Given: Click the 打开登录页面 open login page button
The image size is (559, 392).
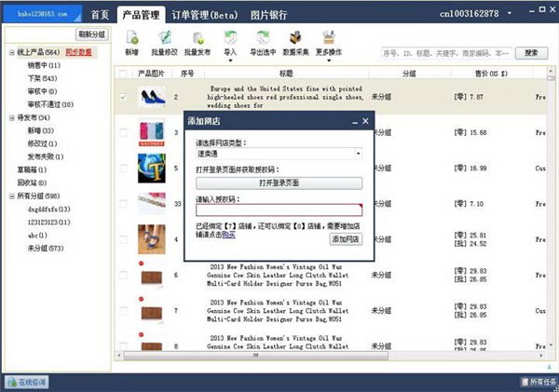Looking at the screenshot, I should pyautogui.click(x=279, y=183).
